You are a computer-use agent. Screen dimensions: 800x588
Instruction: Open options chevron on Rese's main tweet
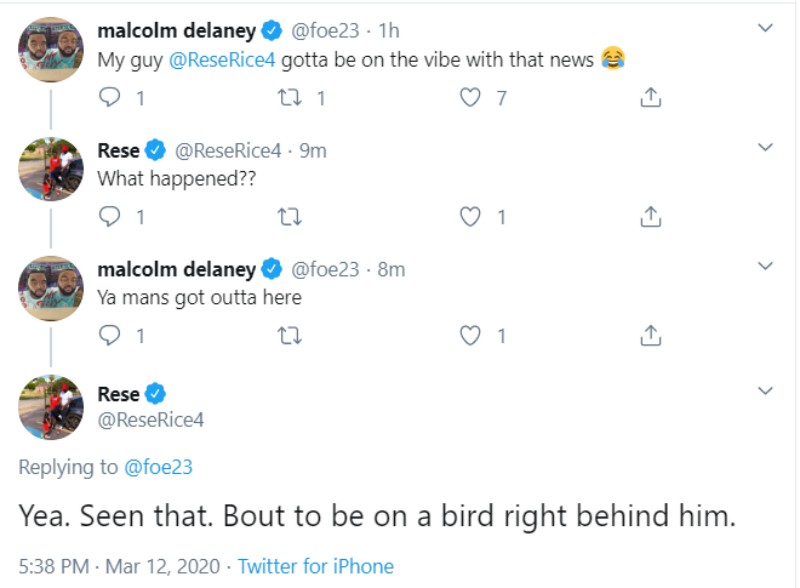(x=765, y=390)
